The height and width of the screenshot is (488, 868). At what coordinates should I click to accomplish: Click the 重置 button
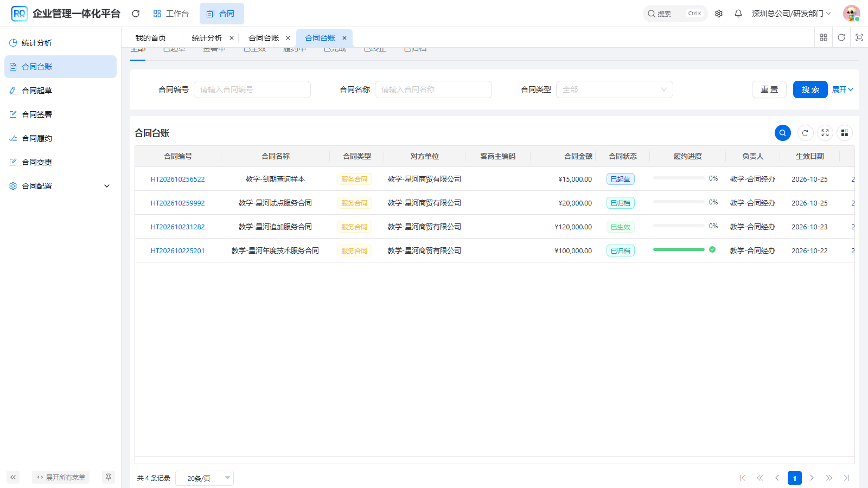pyautogui.click(x=769, y=89)
